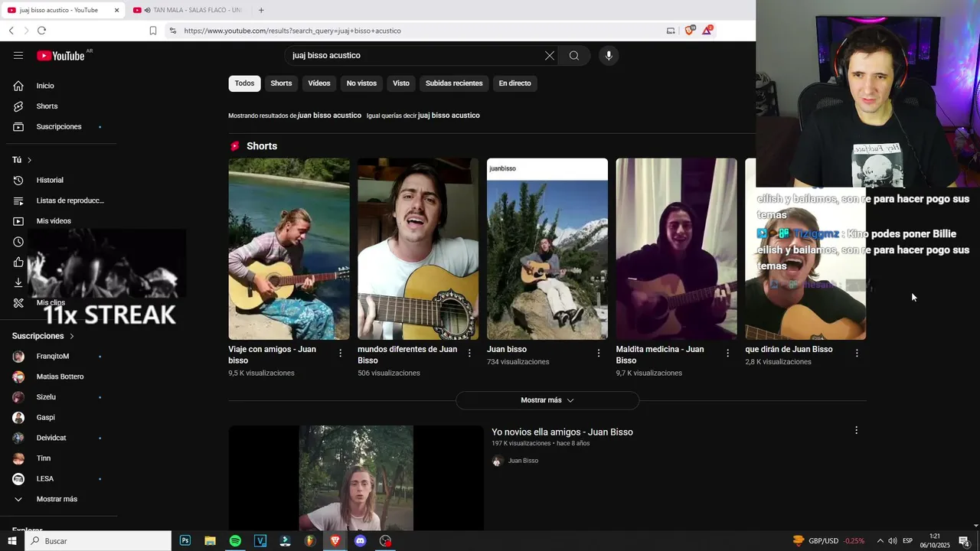Reload the page with the refresh icon

click(x=41, y=31)
